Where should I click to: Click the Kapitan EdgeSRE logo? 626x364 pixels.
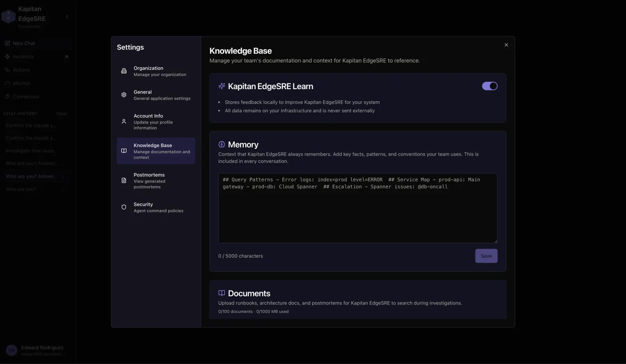tap(9, 16)
